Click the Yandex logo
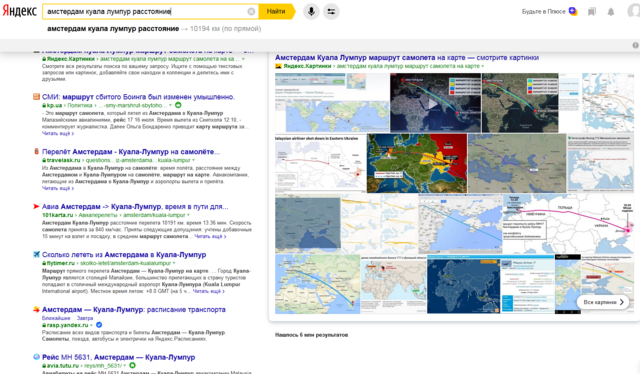This screenshot has height=374, width=640. pyautogui.click(x=20, y=11)
